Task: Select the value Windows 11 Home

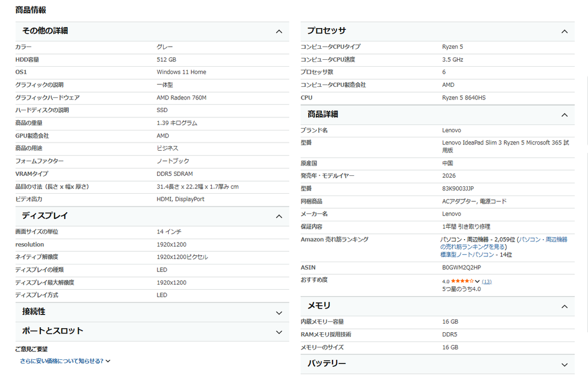Action: [x=181, y=72]
